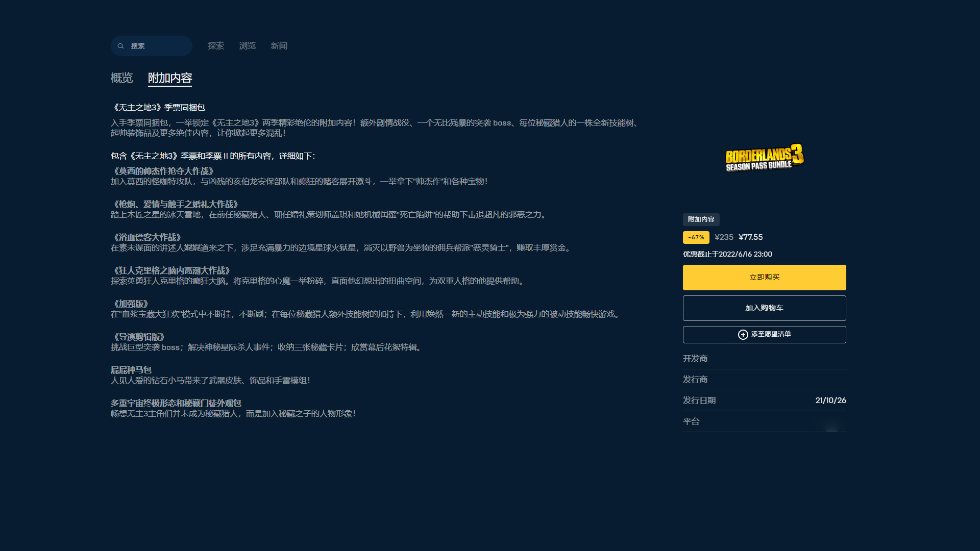Viewport: 980px width, 551px height.
Task: Click the 《无主之地3》季票同捆包 title
Action: [158, 108]
